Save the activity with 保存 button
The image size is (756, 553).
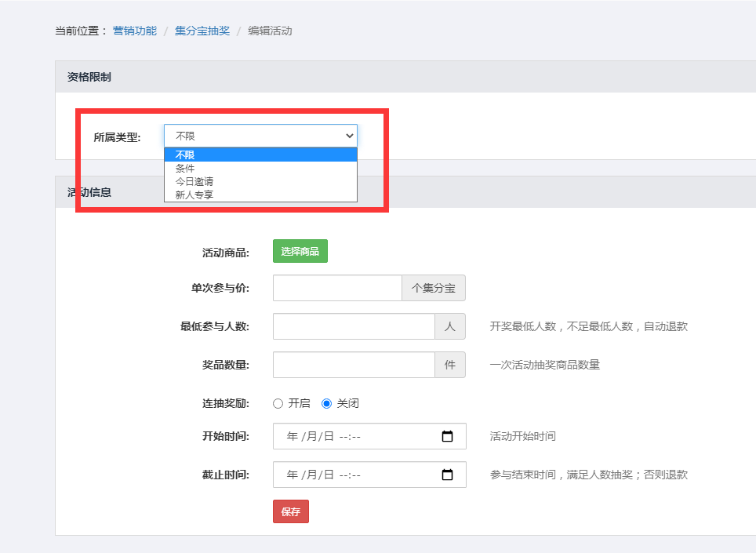291,511
